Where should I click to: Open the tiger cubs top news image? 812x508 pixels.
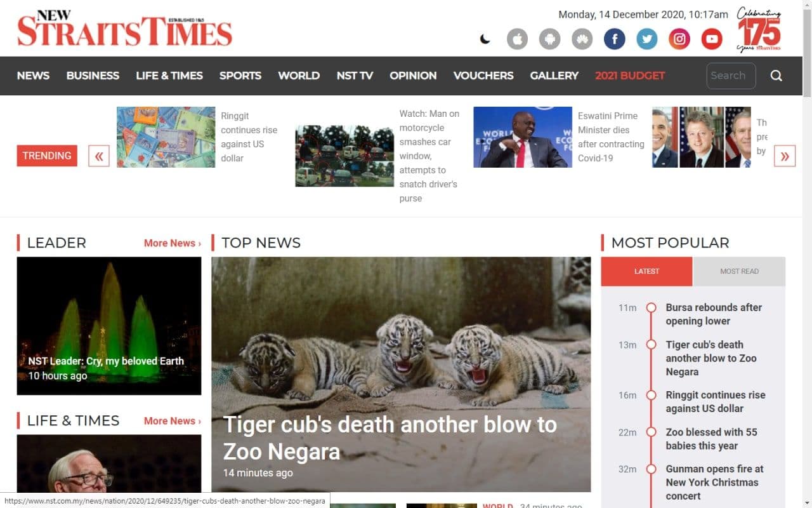coord(401,375)
